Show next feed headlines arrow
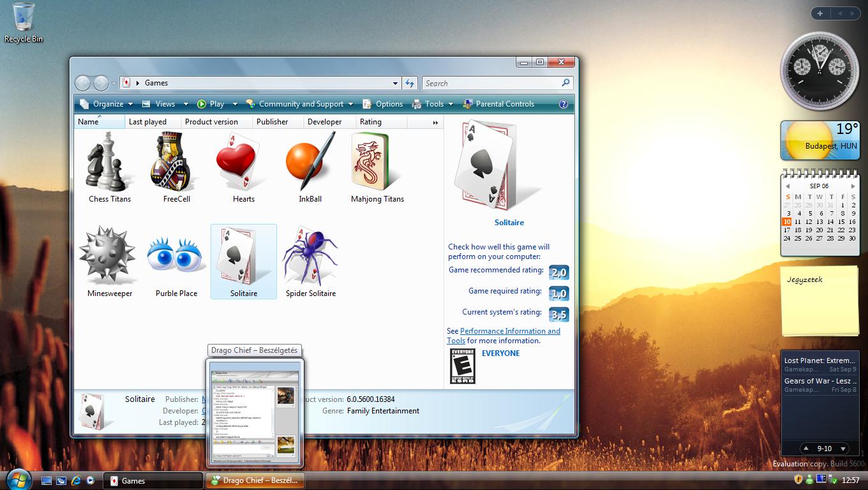Viewport: 868px width, 490px height. 843,449
